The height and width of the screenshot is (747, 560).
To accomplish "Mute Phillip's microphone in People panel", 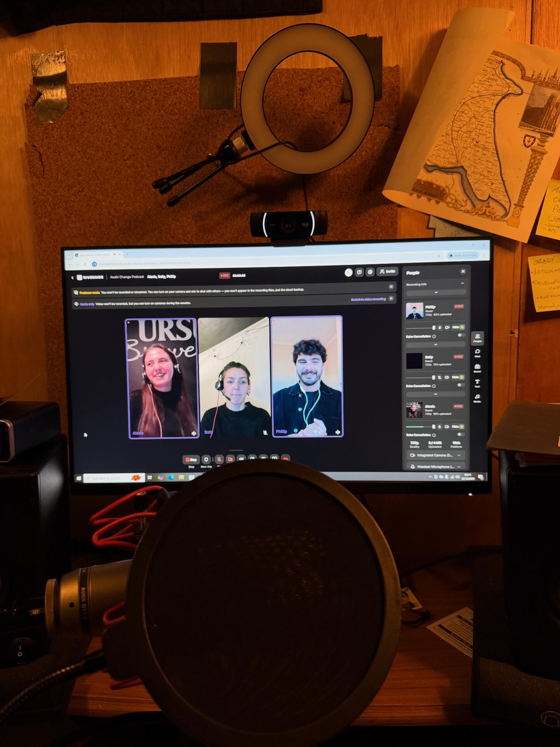I will (x=440, y=328).
